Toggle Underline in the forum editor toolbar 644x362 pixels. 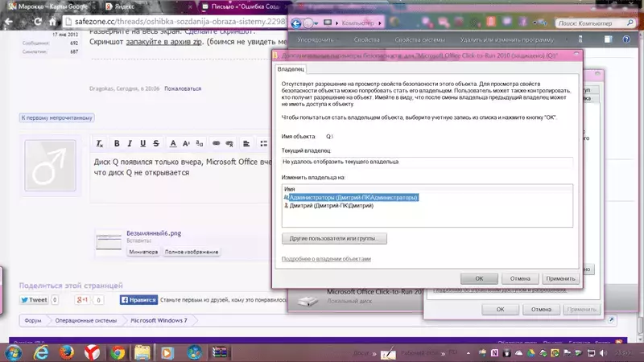(x=142, y=143)
